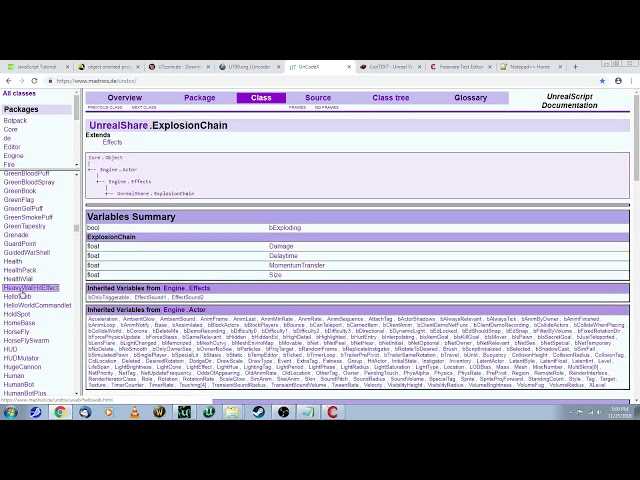The height and width of the screenshot is (480, 640).
Task: Click the main page vertical scrollbar
Action: [636, 139]
